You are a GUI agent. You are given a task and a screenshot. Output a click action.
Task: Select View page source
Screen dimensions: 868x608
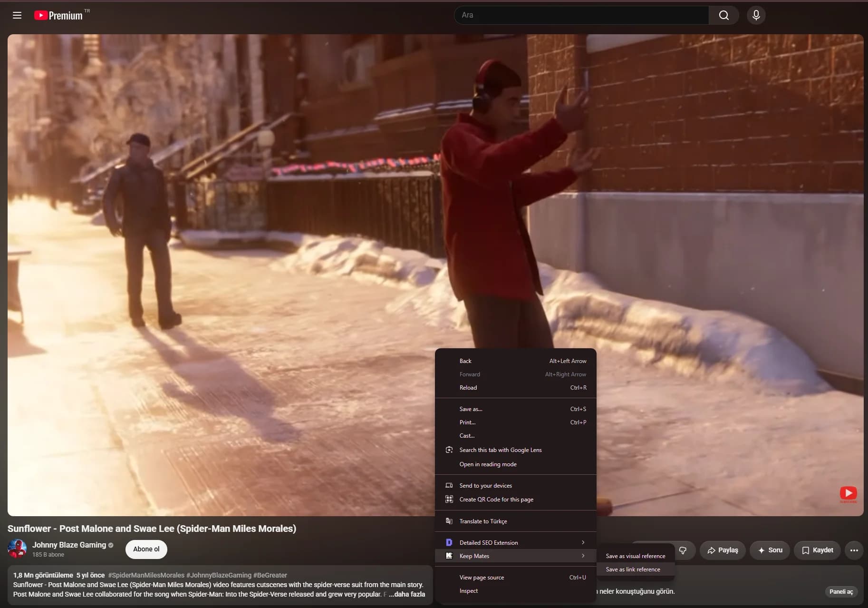tap(516, 578)
